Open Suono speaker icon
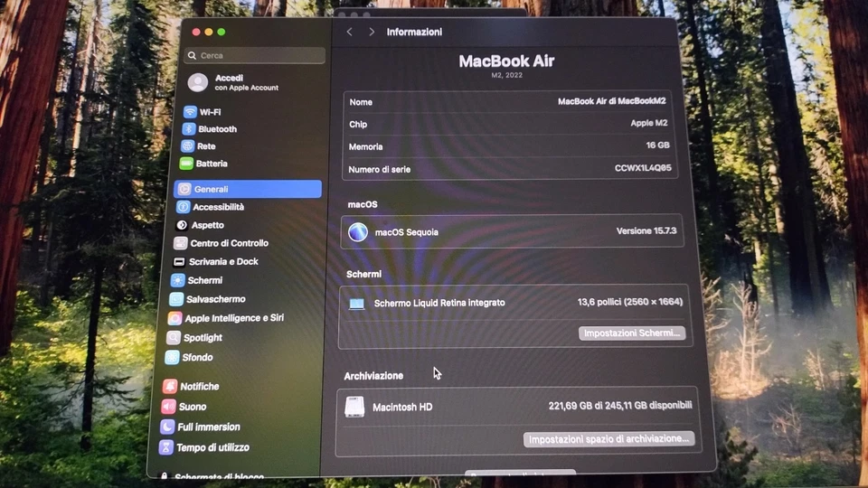The image size is (868, 488). [168, 407]
